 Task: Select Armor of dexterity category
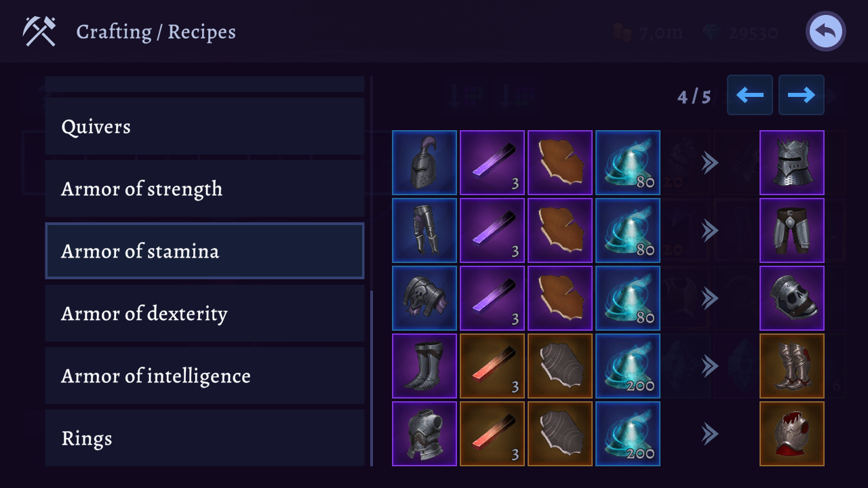pyautogui.click(x=204, y=314)
